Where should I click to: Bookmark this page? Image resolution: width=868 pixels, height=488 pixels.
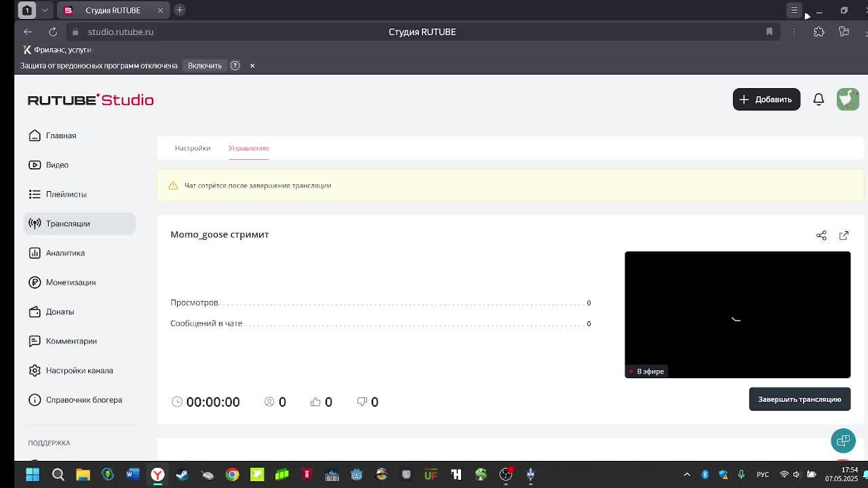coord(769,32)
